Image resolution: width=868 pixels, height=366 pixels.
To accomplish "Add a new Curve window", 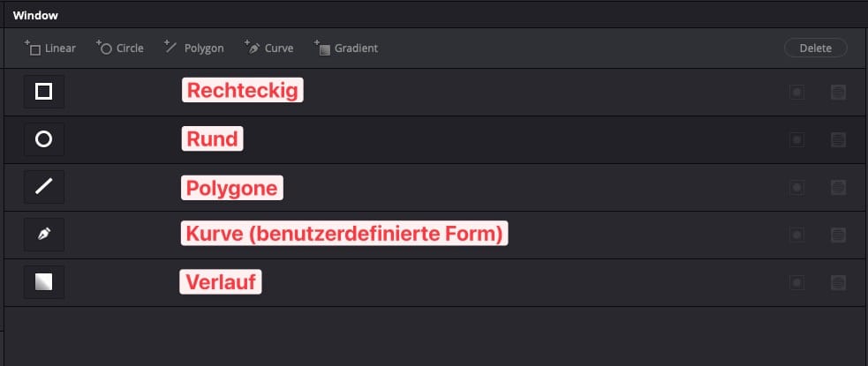I will 269,49.
